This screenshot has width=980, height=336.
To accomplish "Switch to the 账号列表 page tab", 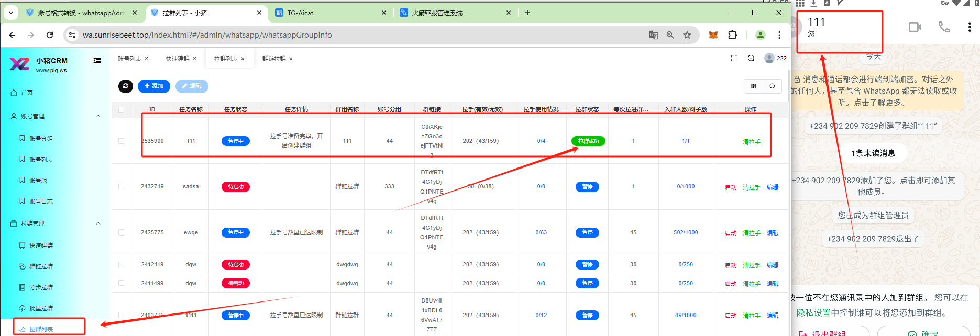I will pos(129,59).
